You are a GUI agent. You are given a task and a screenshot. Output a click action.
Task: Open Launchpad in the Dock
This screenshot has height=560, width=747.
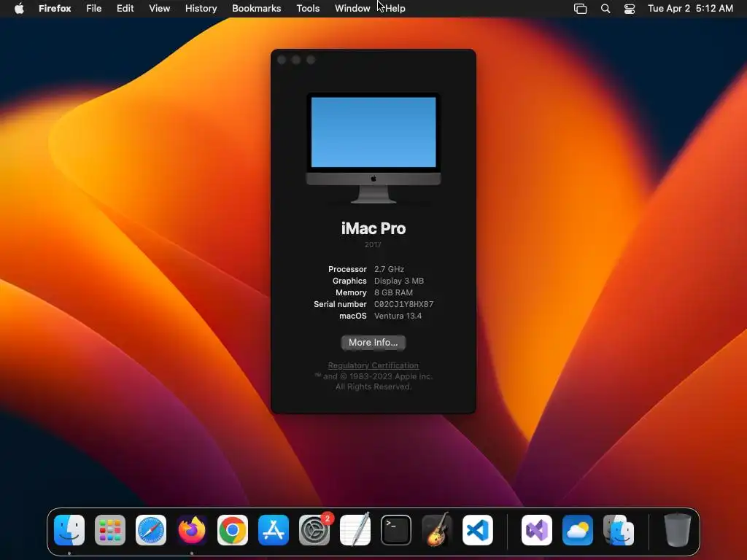[x=110, y=530]
